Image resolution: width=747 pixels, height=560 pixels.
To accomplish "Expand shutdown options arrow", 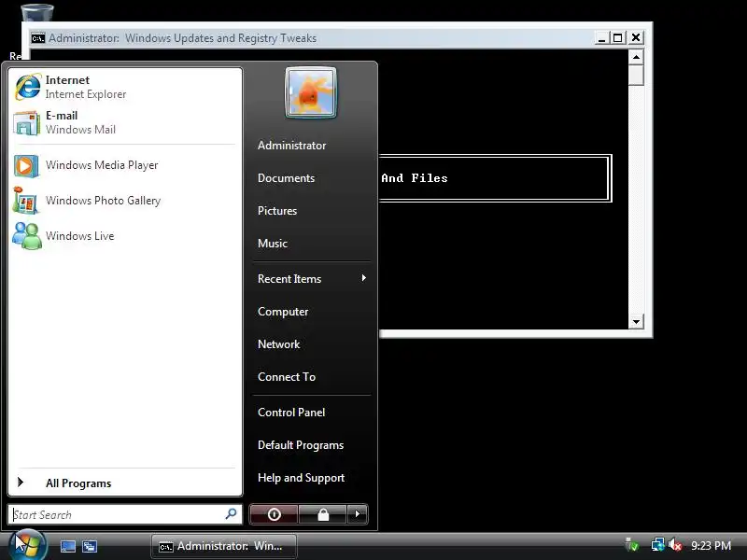I will [x=358, y=514].
